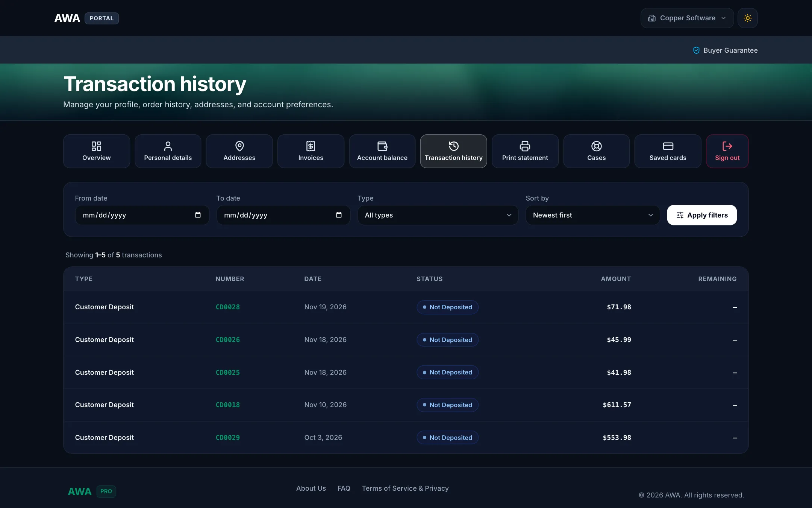Open the FAQ footer link
812x508 pixels.
coord(344,488)
